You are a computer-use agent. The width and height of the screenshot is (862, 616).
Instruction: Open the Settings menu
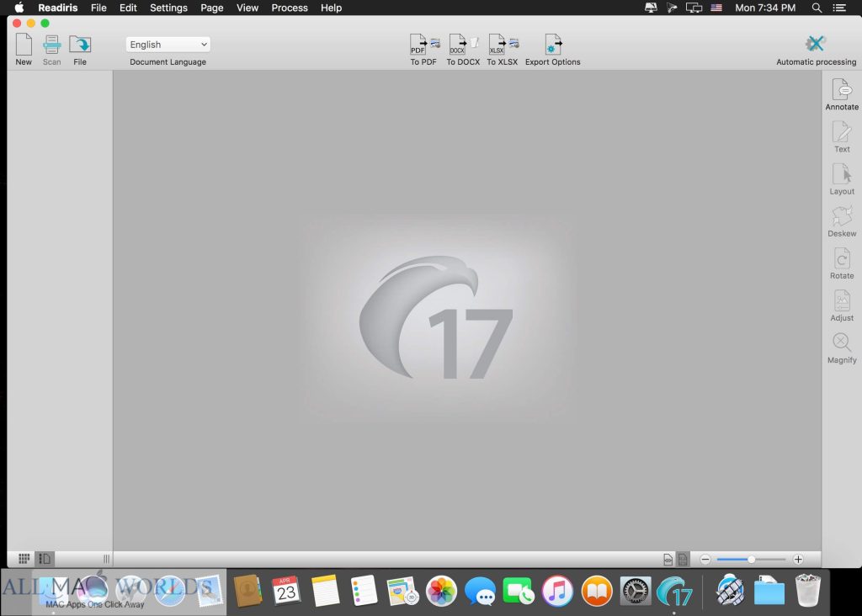coord(168,8)
